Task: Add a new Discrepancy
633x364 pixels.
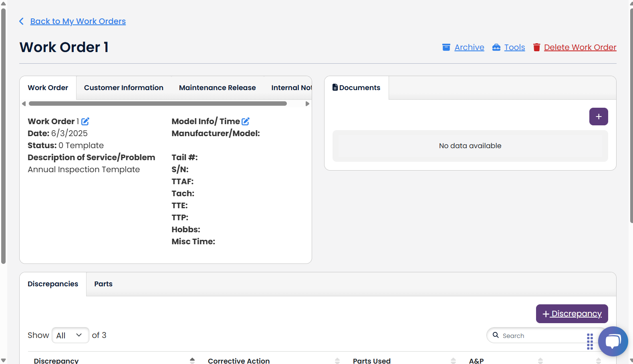Action: [572, 314]
